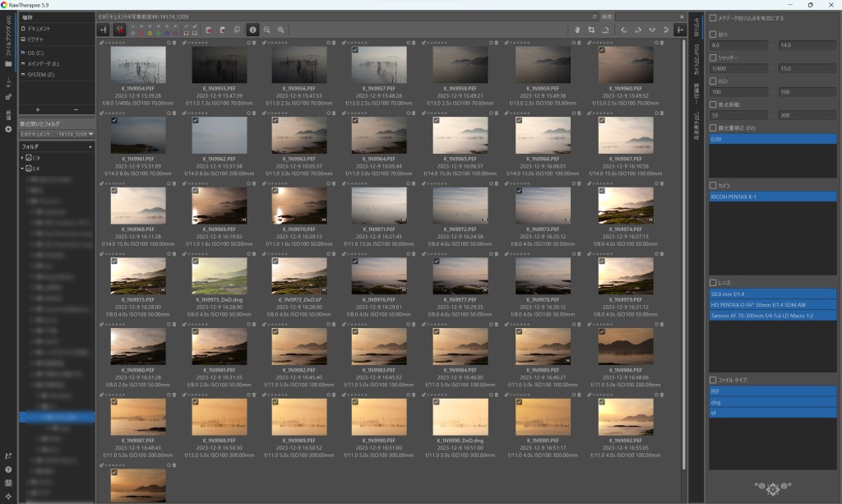Rotate left icon in browser toolbar

point(624,30)
